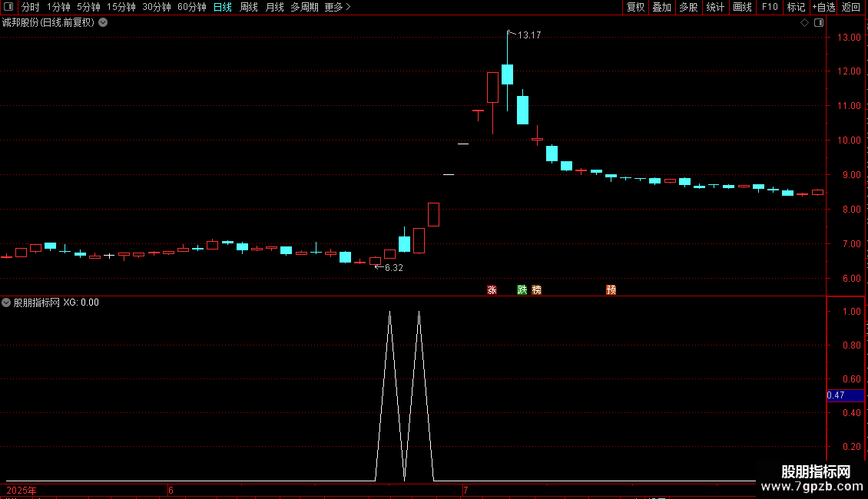The width and height of the screenshot is (868, 499).
Task: Click the month 6 axis marker
Action: [x=171, y=490]
